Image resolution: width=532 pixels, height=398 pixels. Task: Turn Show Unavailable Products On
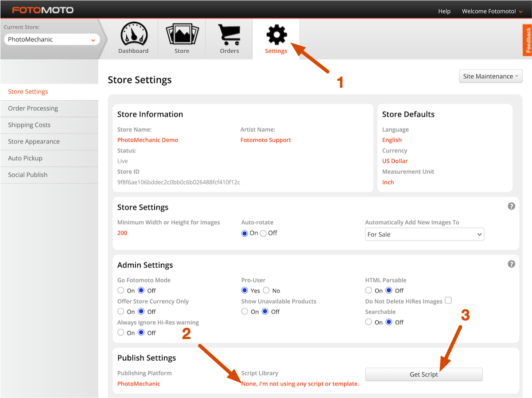coord(245,312)
